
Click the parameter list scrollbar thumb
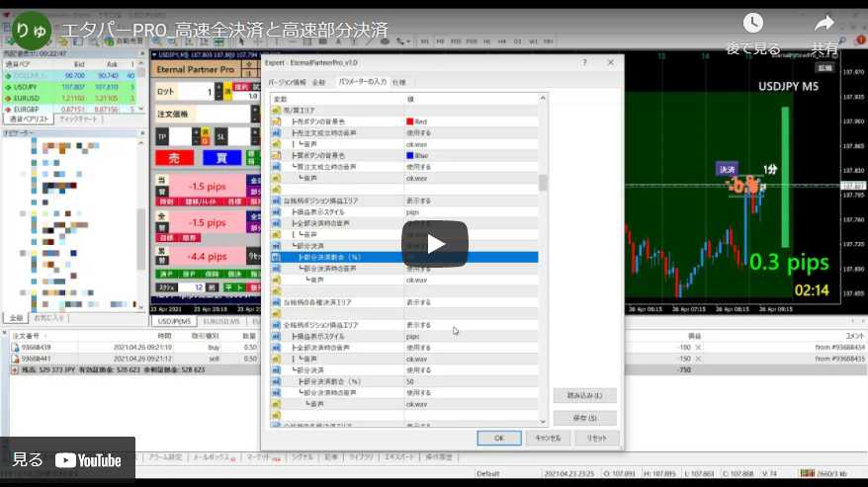pyautogui.click(x=543, y=183)
